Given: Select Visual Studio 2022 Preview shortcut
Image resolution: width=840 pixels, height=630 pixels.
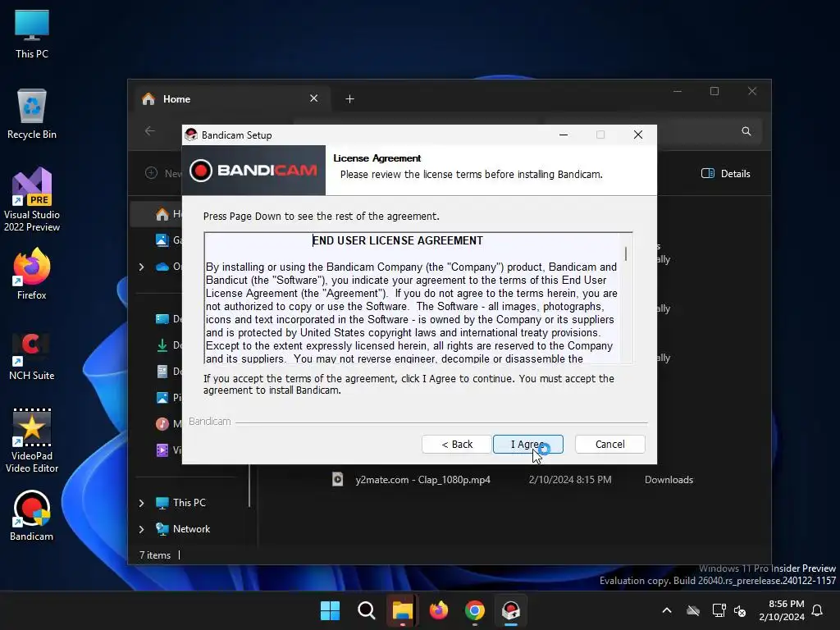Looking at the screenshot, I should [32, 199].
